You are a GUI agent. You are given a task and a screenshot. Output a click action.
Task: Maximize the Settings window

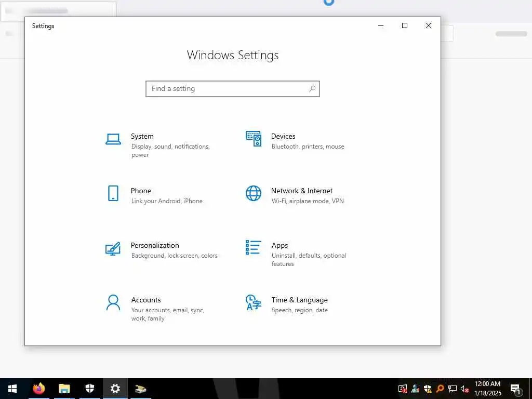coord(405,26)
